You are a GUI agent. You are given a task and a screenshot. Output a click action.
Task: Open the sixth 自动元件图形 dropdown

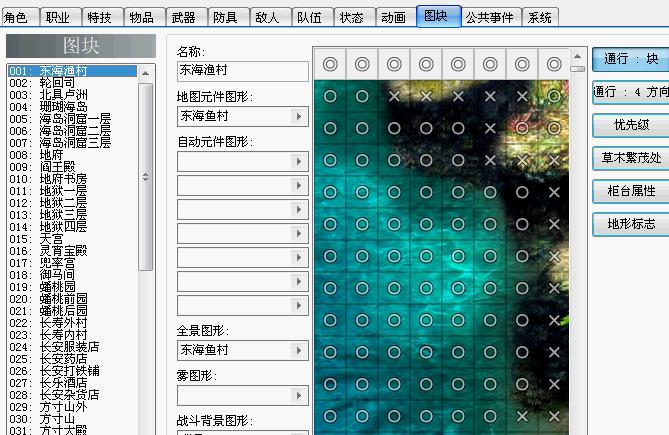pyautogui.click(x=243, y=281)
